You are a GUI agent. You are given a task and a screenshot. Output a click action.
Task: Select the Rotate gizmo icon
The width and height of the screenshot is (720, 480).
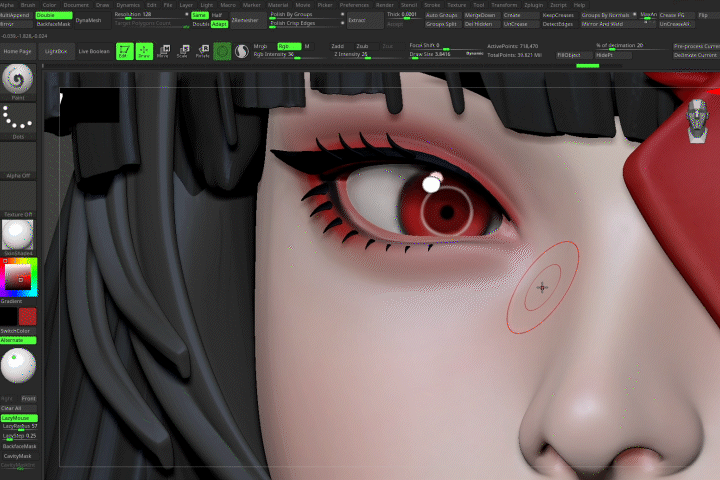pos(202,51)
